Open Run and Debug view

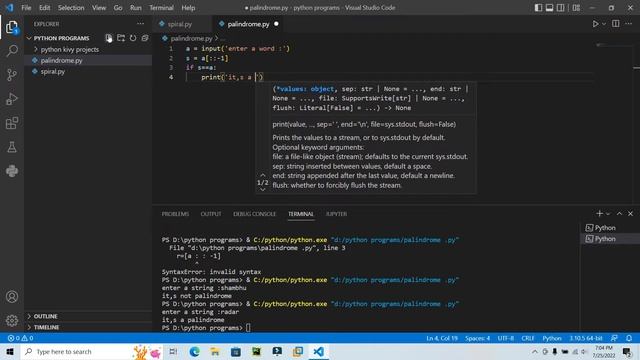(12, 99)
